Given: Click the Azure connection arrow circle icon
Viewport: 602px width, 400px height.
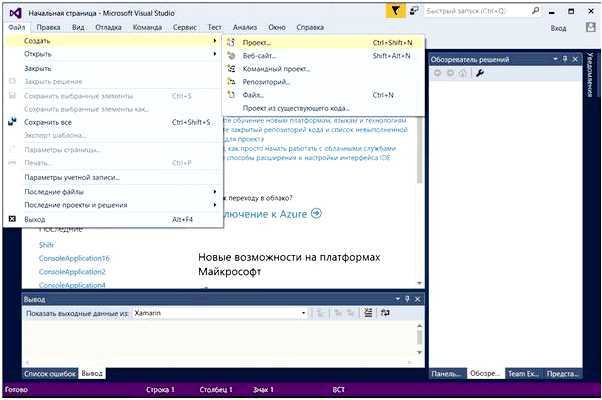Looking at the screenshot, I should point(316,213).
